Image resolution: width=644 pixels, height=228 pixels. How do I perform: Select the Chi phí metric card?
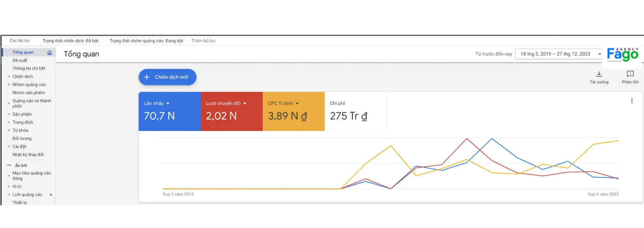[x=355, y=111]
